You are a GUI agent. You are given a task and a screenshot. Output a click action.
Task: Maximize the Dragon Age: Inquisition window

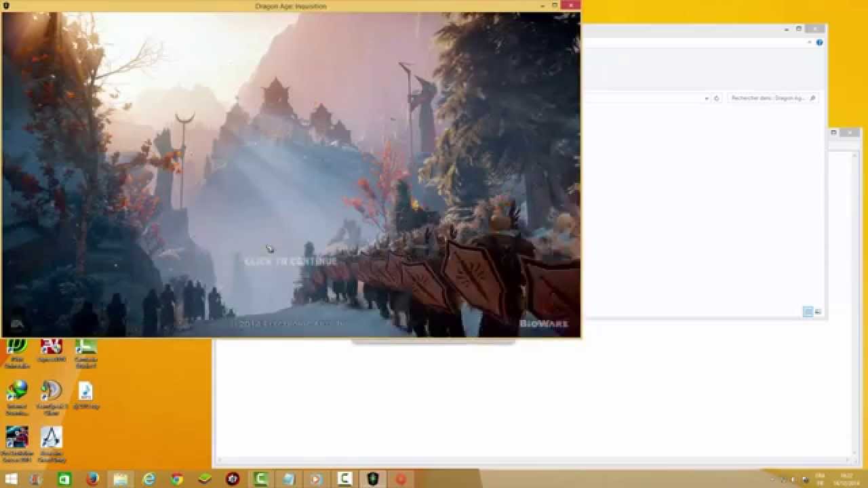point(554,5)
